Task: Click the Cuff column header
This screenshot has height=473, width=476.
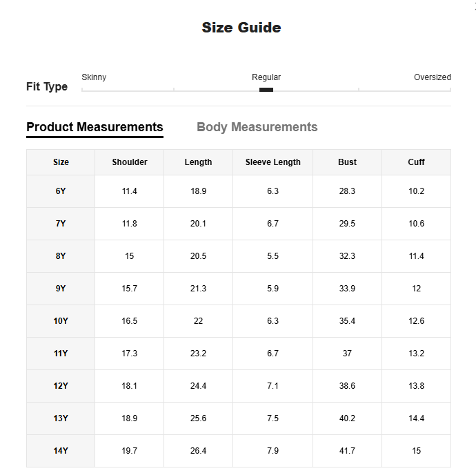Action: (x=416, y=162)
